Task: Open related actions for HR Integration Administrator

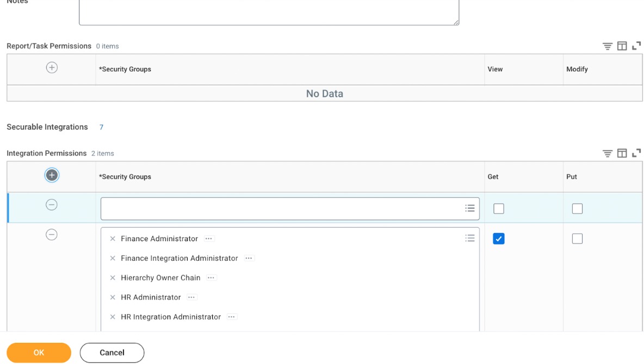Action: click(232, 317)
